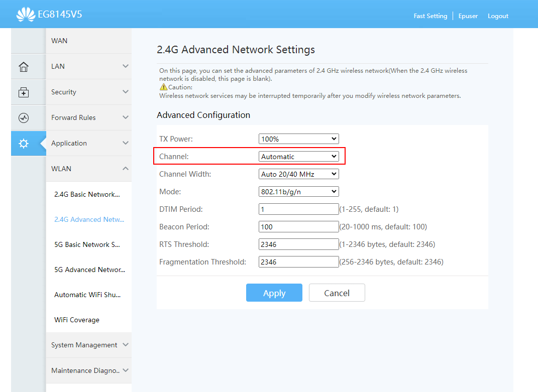The image size is (538, 392).
Task: Click the medical-kit maintenance sidebar icon
Action: point(24,92)
